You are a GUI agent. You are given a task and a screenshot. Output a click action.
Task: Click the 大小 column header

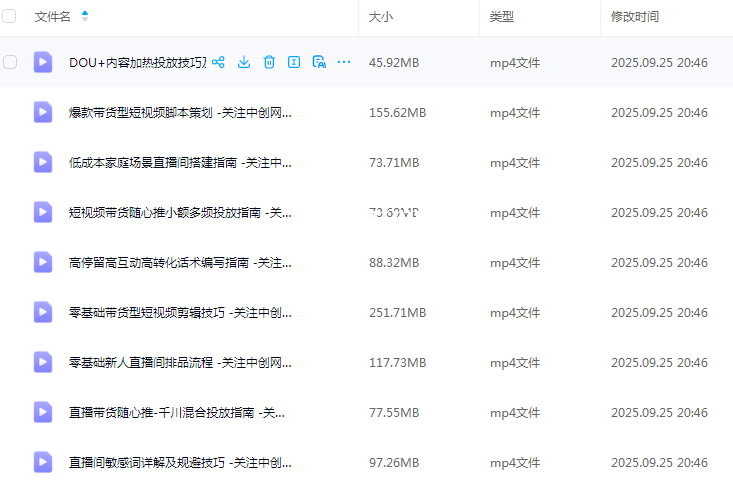point(380,17)
